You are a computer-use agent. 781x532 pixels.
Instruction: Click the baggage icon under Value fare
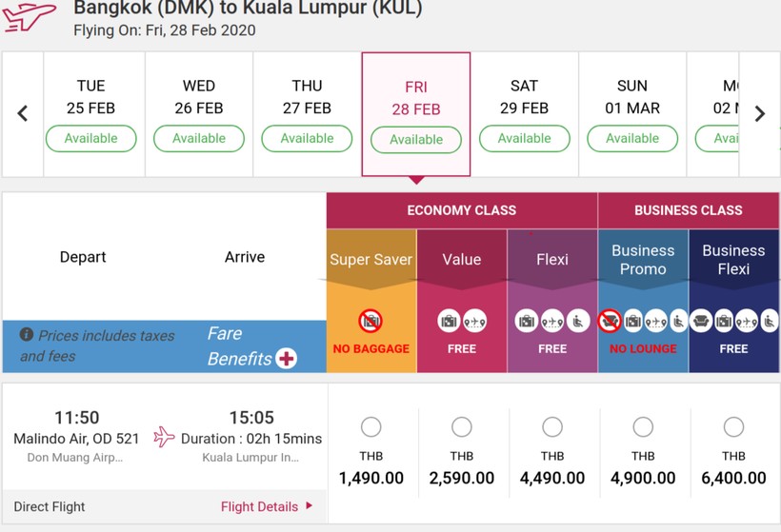[x=450, y=321]
